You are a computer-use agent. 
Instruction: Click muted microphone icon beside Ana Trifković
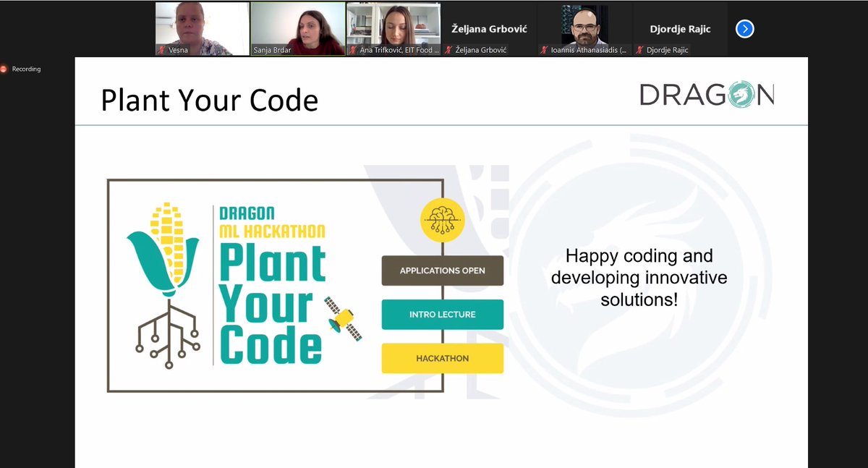point(354,51)
